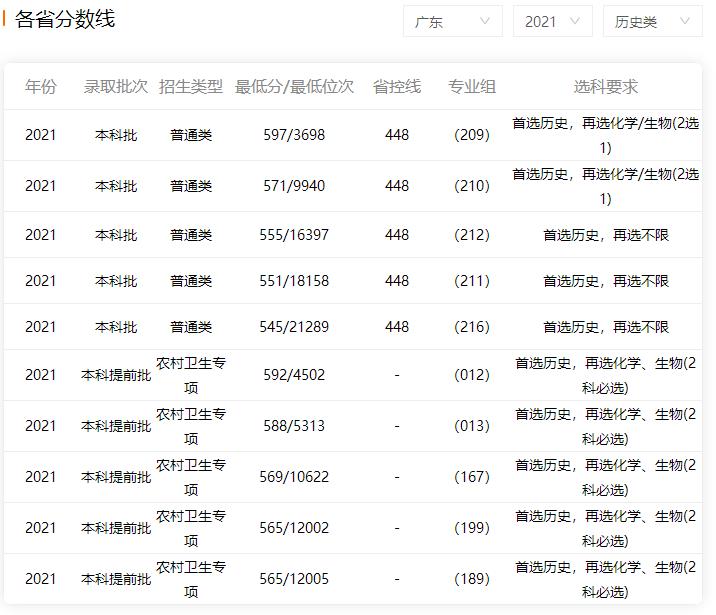
Task: Click the 各省分数线 section title
Action: click(x=65, y=19)
